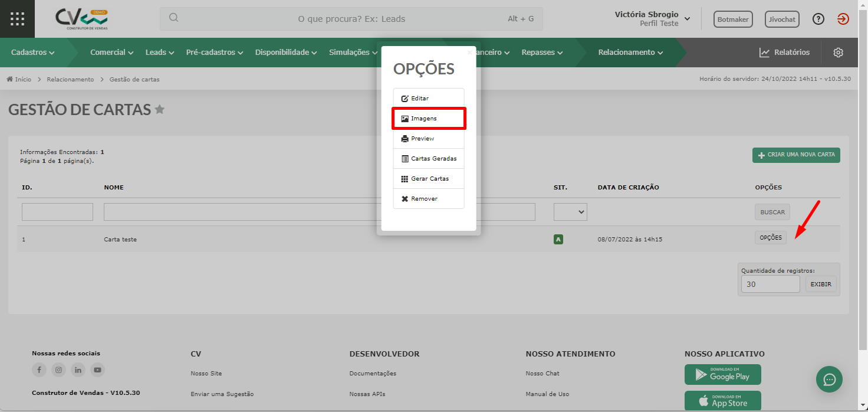Click the CV Construtor de Vendas logo
The height and width of the screenshot is (412, 868).
(x=81, y=19)
